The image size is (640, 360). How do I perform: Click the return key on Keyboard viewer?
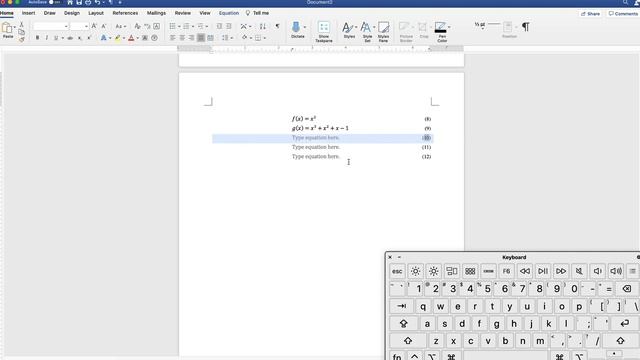point(624,323)
